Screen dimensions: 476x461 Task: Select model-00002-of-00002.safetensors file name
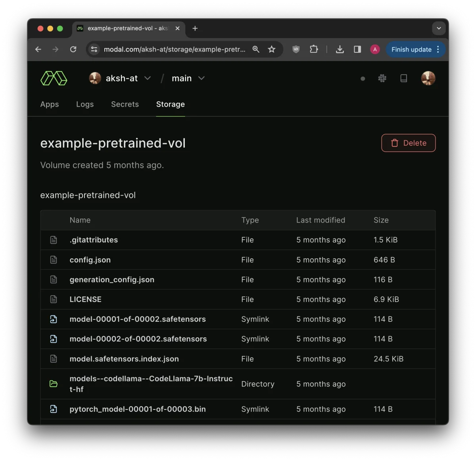pyautogui.click(x=138, y=339)
